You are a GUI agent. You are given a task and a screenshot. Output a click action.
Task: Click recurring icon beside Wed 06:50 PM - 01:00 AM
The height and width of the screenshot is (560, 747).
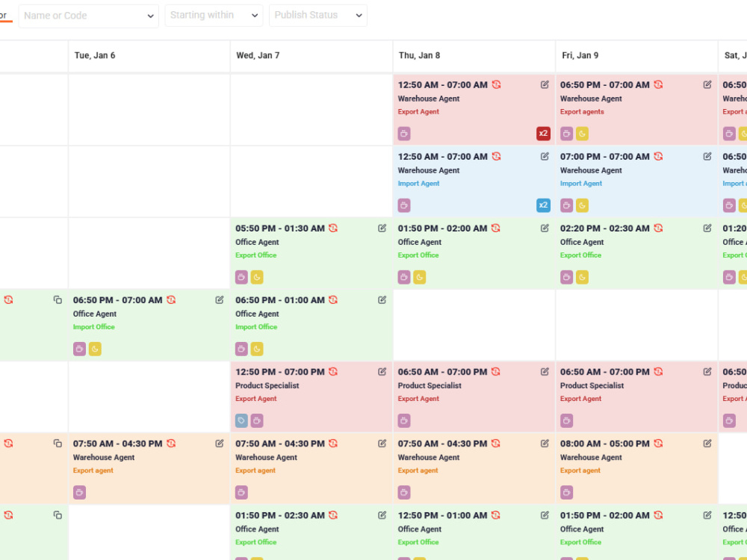click(333, 300)
